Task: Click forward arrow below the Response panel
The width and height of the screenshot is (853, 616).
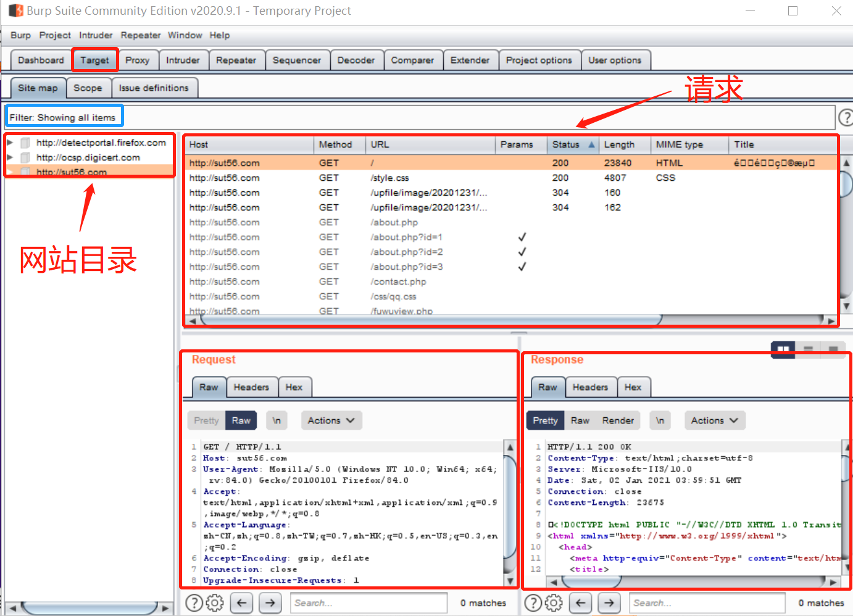Action: click(x=609, y=602)
